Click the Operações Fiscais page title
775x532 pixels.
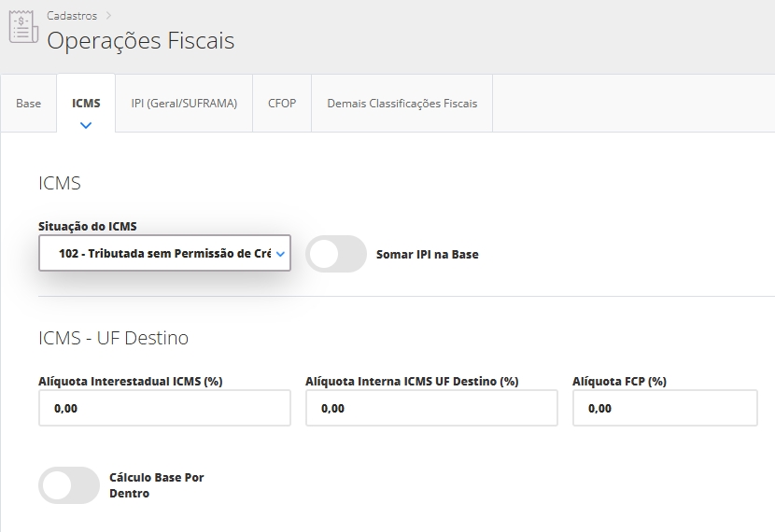click(x=140, y=41)
